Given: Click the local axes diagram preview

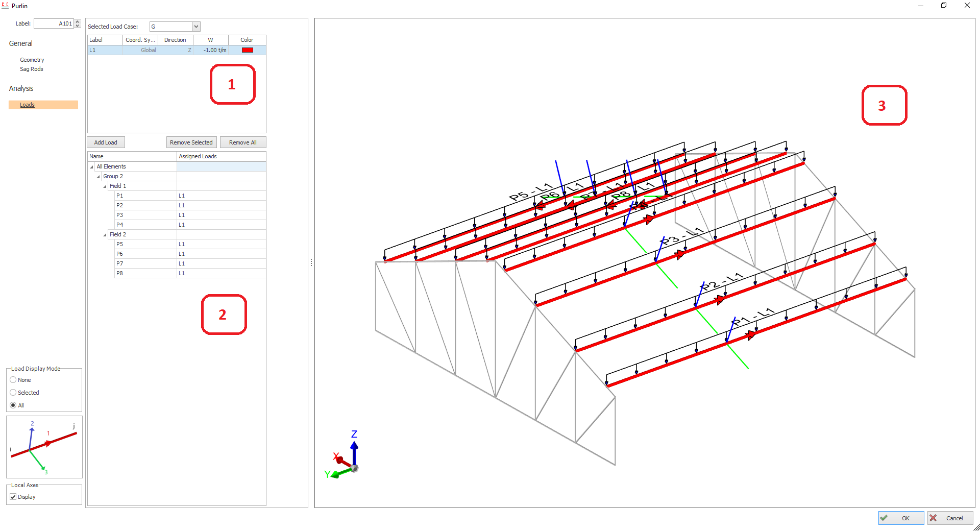Looking at the screenshot, I should 44,447.
